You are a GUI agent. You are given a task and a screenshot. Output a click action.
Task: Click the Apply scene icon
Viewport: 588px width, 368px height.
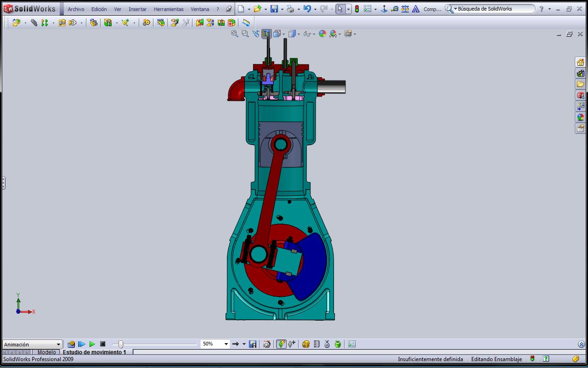tap(333, 34)
